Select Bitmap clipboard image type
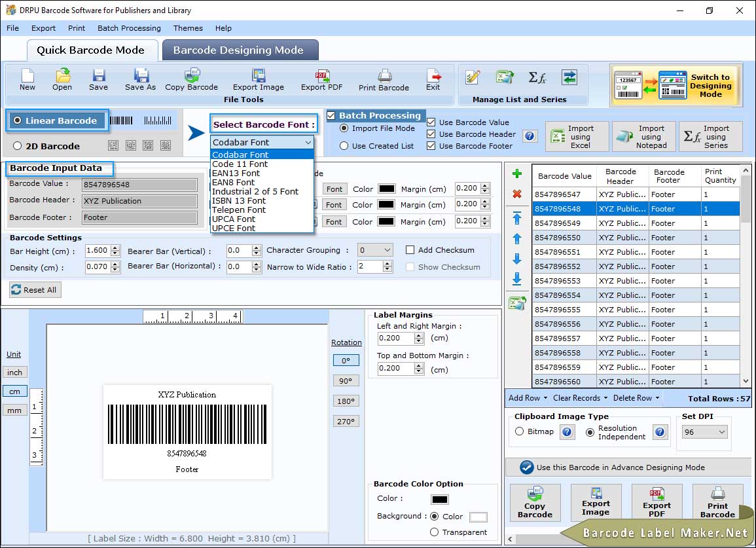The height and width of the screenshot is (548, 756). coord(519,431)
